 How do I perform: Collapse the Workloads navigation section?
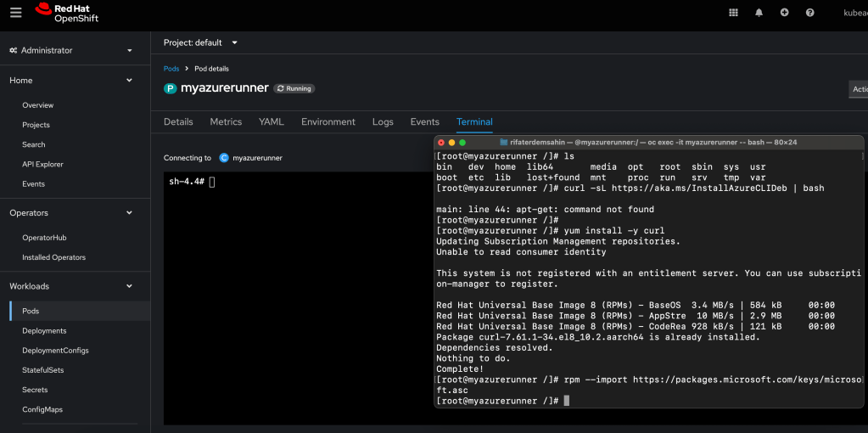click(x=71, y=286)
